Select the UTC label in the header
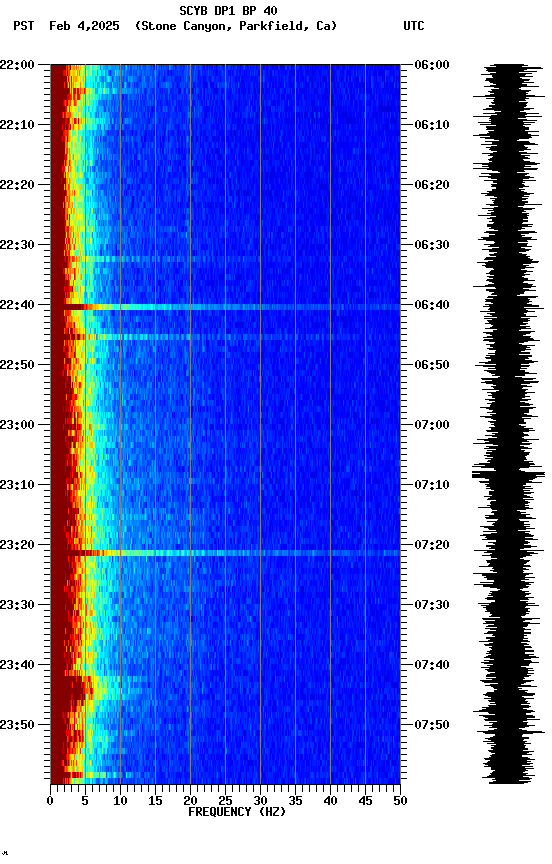The image size is (552, 864). tap(414, 26)
